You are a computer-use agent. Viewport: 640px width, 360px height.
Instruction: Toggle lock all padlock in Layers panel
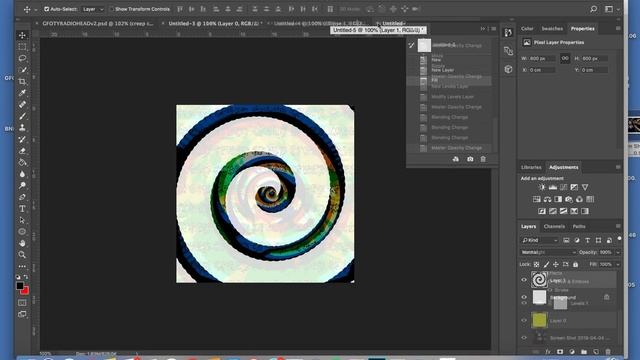pyautogui.click(x=576, y=264)
